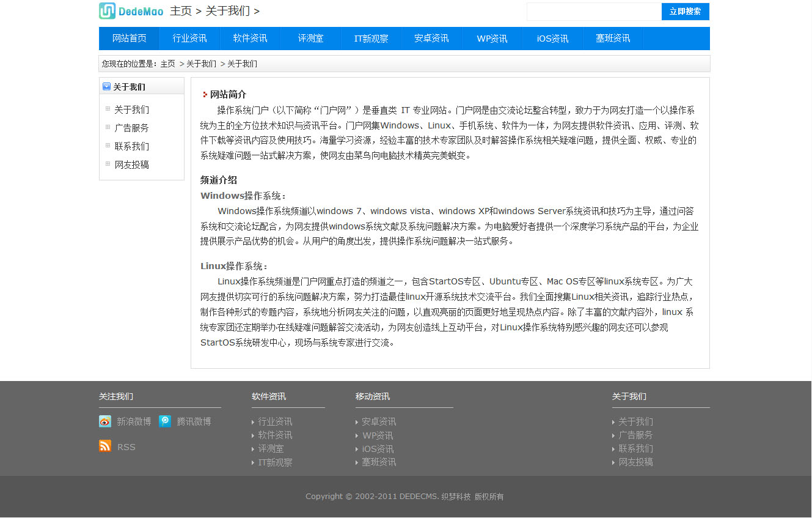Open the Tencent Weibo icon in footer
The image size is (812, 518).
click(165, 421)
